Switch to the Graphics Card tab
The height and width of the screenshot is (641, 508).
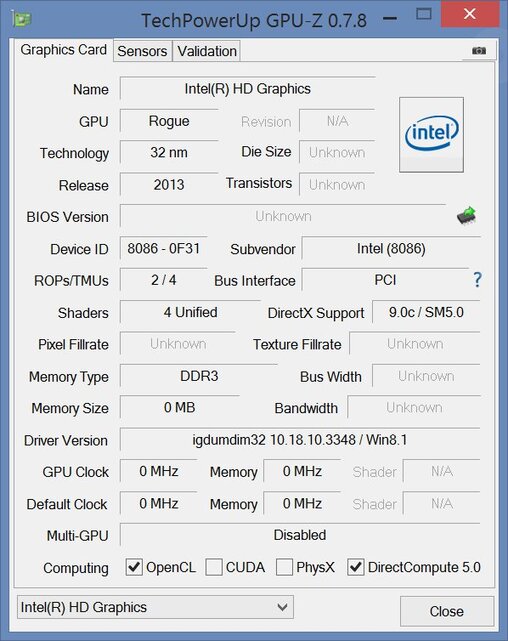[63, 50]
